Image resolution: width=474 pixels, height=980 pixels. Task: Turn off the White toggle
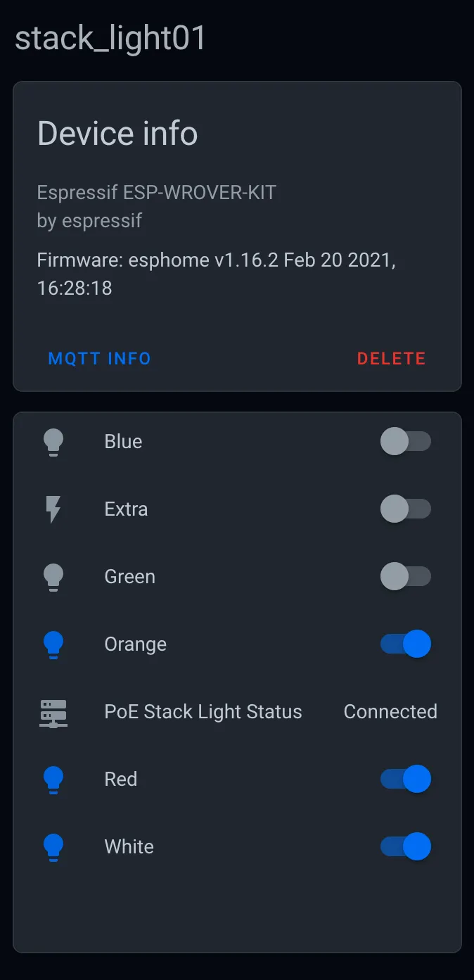[x=406, y=846]
